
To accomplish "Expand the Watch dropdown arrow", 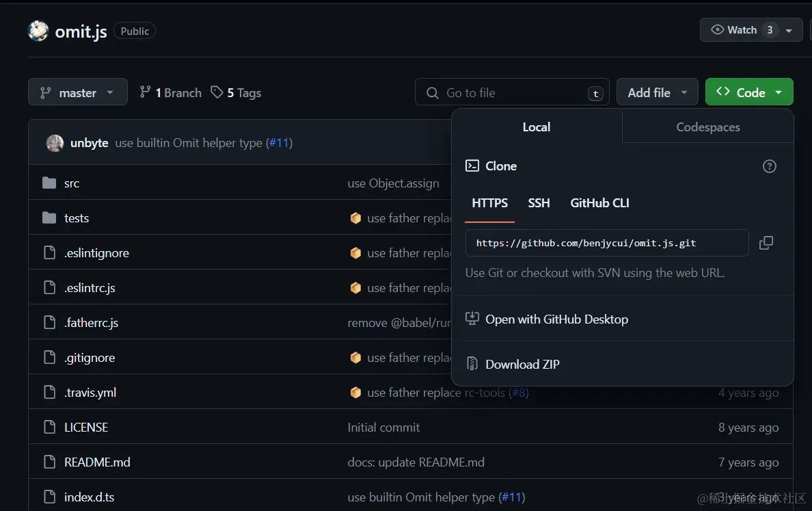I will click(789, 31).
